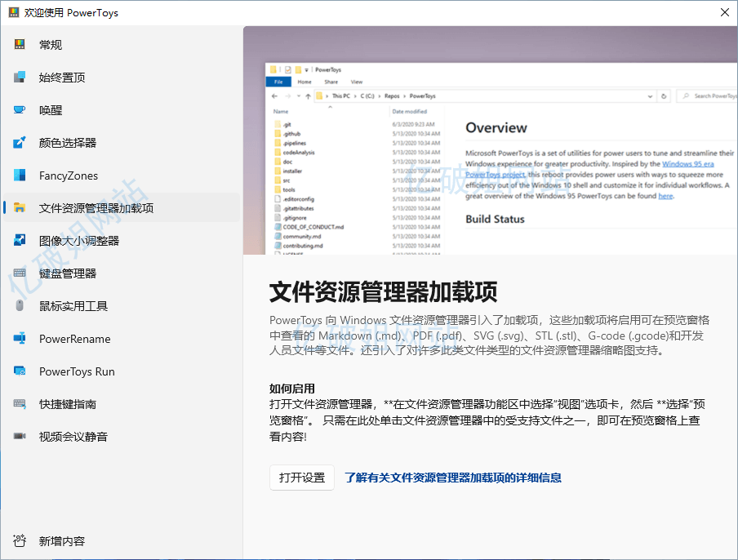Select the FancyZones sidebar icon
Image resolution: width=738 pixels, height=560 pixels.
20,176
